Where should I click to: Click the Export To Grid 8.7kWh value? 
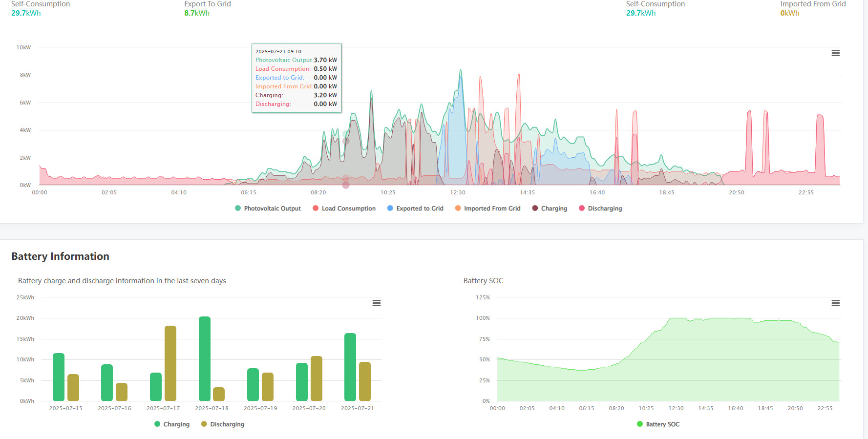tap(197, 13)
